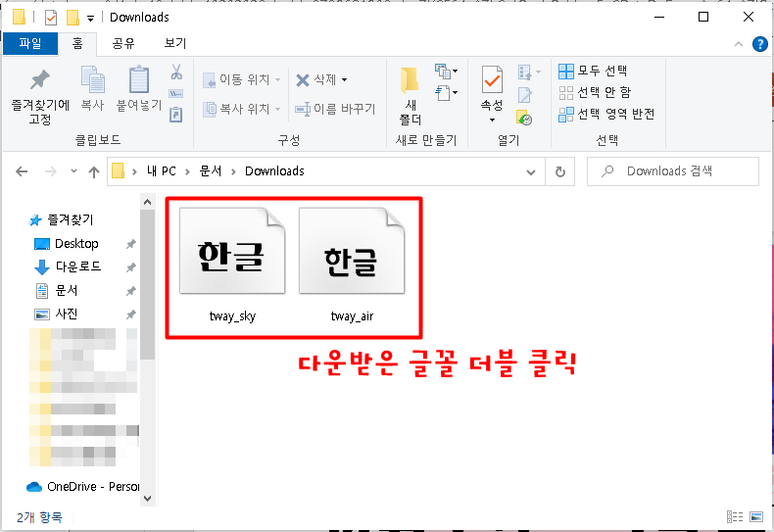Switch to the 공유 (Share) tab
This screenshot has height=532, width=774.
coord(123,44)
